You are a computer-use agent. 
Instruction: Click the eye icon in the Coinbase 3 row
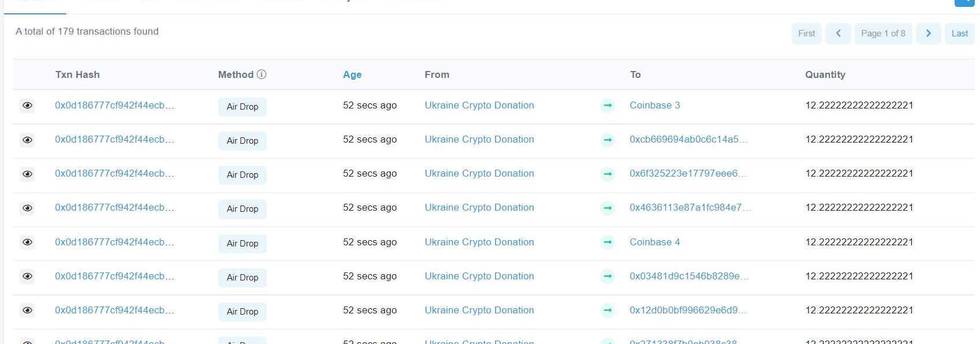(x=27, y=106)
